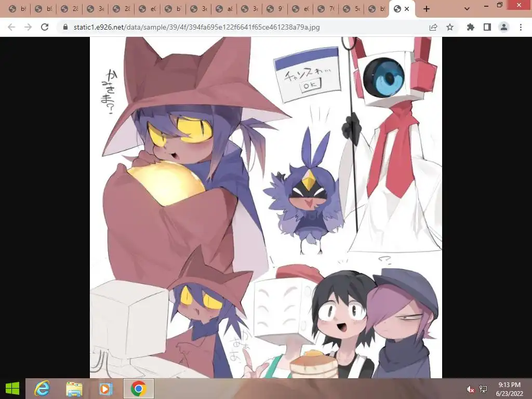Reload the current page

45,27
